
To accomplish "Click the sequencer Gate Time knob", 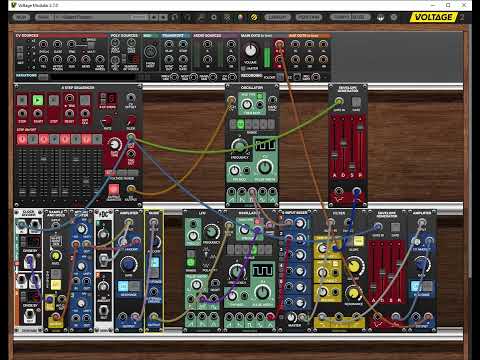I will point(114,145).
